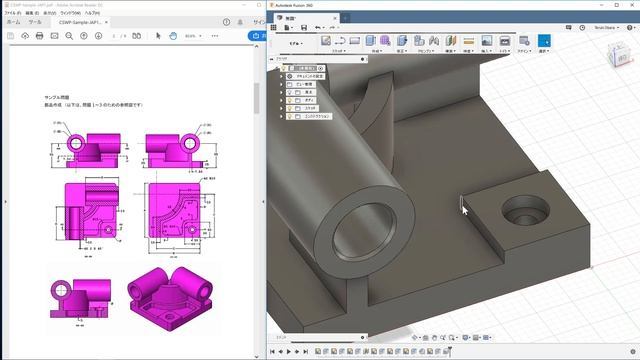Click the Orbit icon in Fusion navigation bar
The height and width of the screenshot is (360, 640).
pyautogui.click(x=415, y=338)
